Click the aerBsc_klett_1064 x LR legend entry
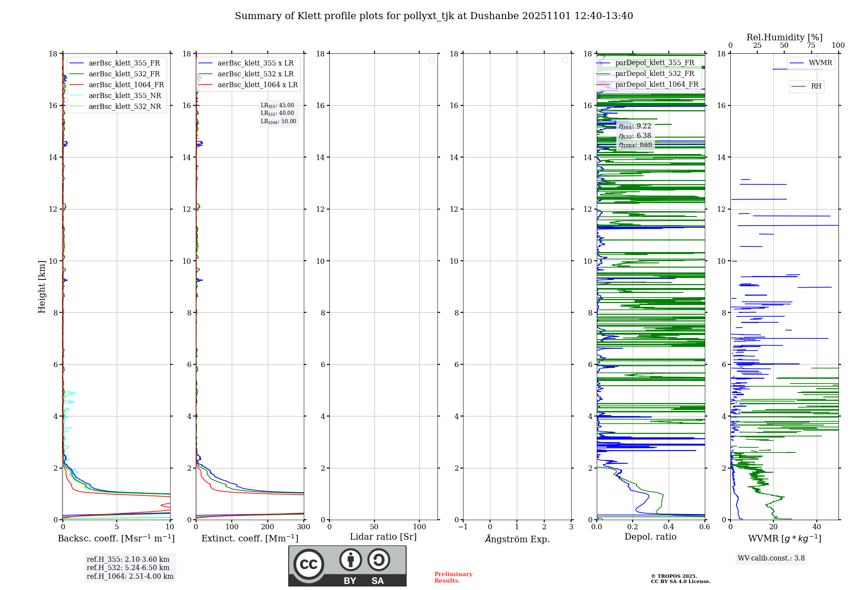This screenshot has height=590, width=868. (x=257, y=85)
